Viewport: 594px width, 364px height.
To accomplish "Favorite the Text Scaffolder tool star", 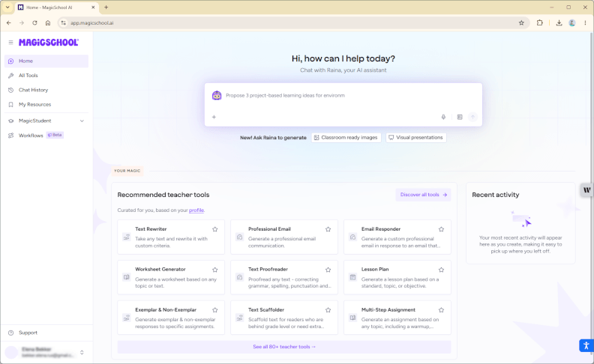I will point(328,310).
